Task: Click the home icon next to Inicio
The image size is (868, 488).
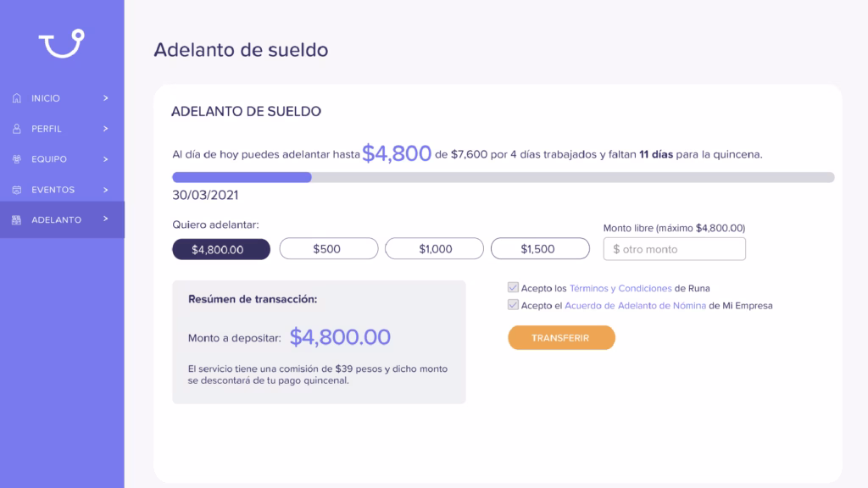Action: point(17,98)
